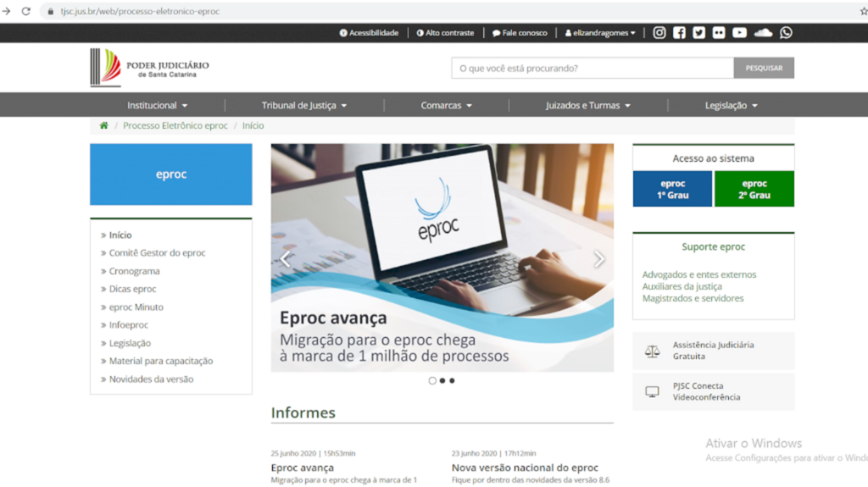The image size is (868, 487).
Task: Expand the Legislação top menu
Action: (732, 105)
